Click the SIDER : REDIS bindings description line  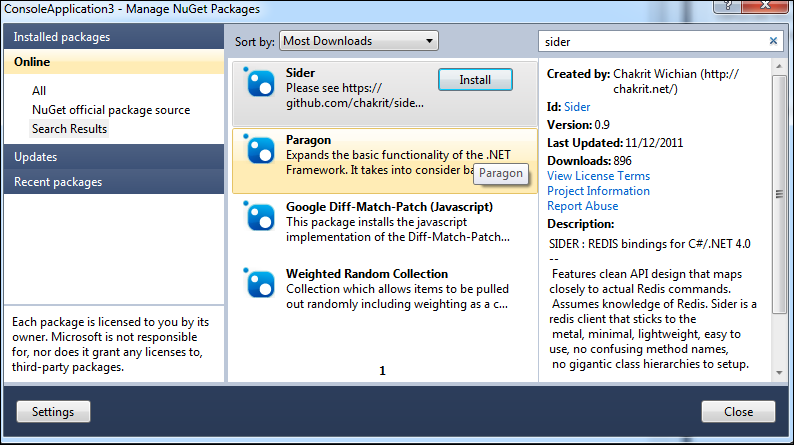point(650,244)
